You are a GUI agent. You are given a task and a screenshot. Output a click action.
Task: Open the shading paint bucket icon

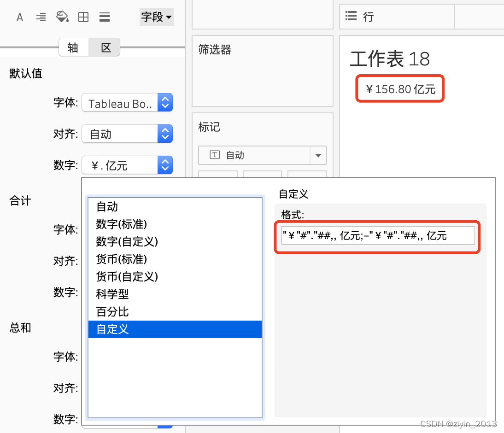[62, 17]
